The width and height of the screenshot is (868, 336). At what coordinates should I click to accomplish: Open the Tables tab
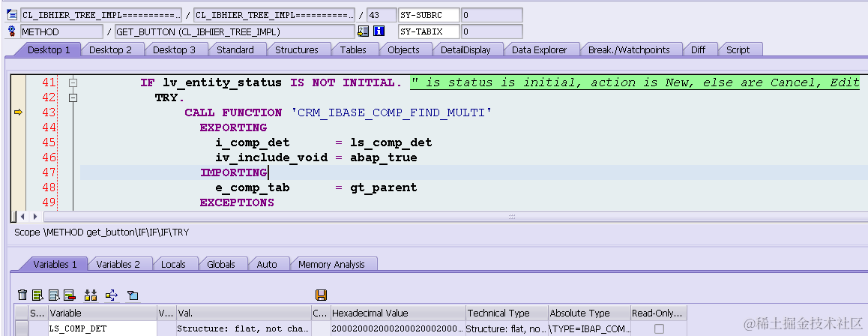click(352, 49)
